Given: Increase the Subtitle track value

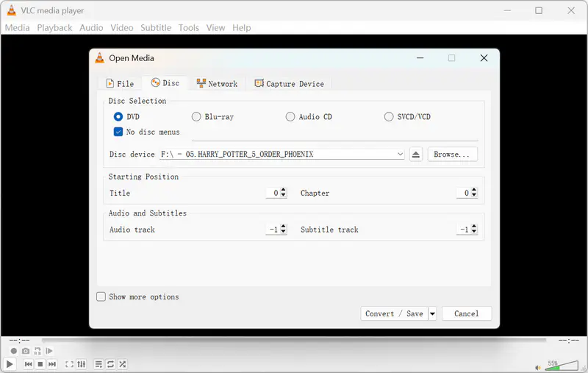Looking at the screenshot, I should click(474, 227).
